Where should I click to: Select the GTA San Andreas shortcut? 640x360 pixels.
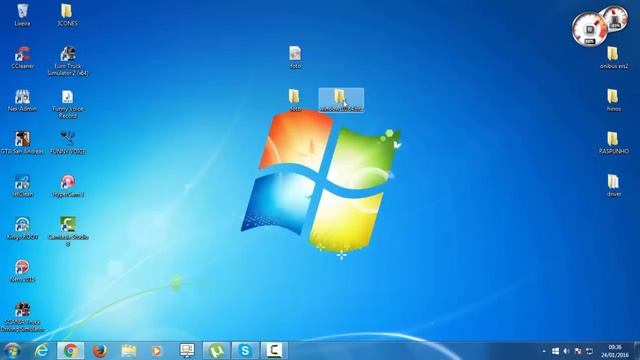coord(22,142)
